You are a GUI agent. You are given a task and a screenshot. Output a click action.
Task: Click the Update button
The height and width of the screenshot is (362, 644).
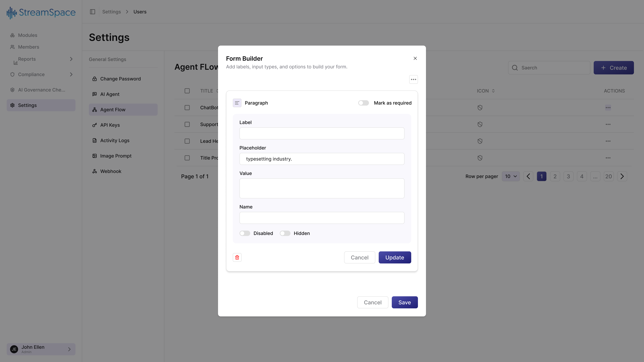(395, 257)
